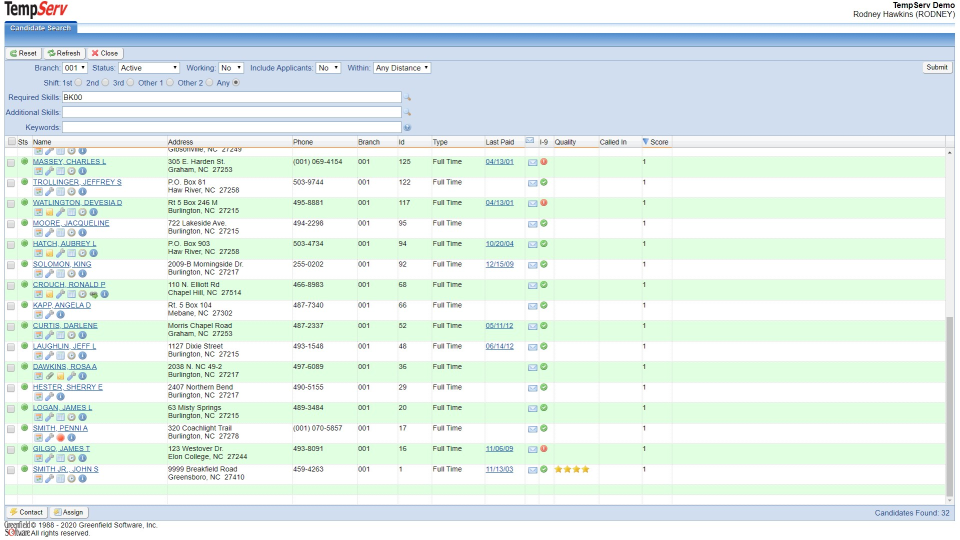Screen dimensions: 960x540
Task: Open the Status dropdown
Action: 148,68
